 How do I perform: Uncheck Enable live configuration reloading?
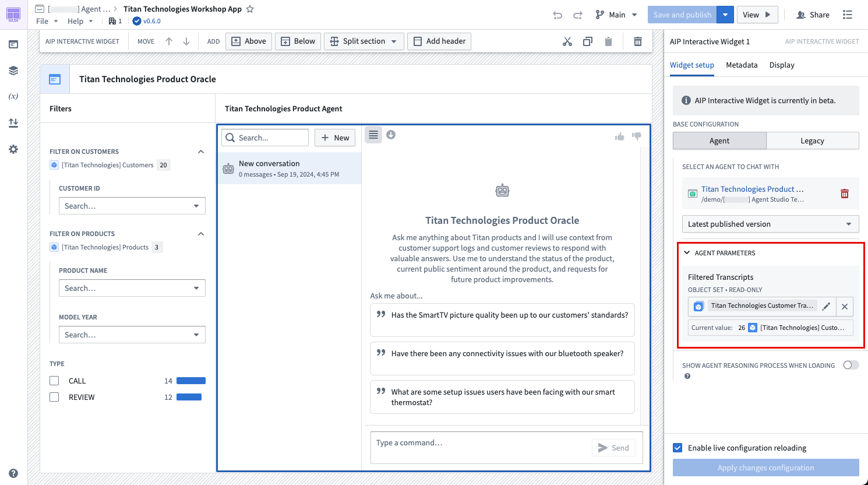[678, 448]
